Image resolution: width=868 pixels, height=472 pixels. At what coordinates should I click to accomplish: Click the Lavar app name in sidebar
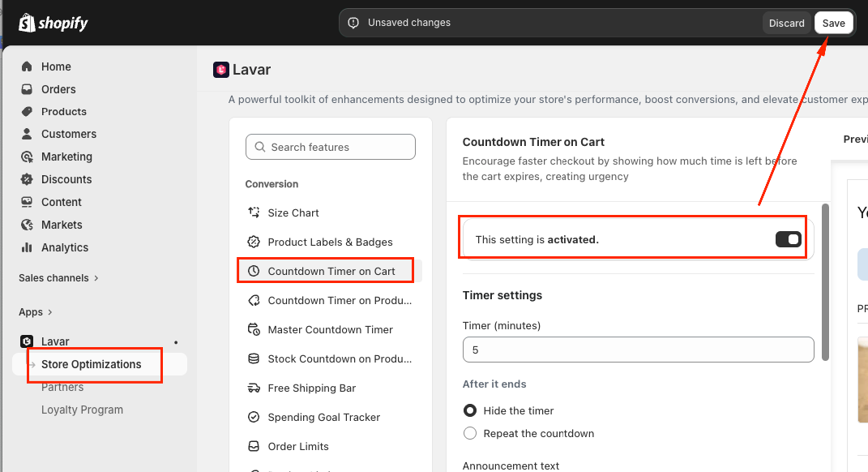click(x=55, y=341)
